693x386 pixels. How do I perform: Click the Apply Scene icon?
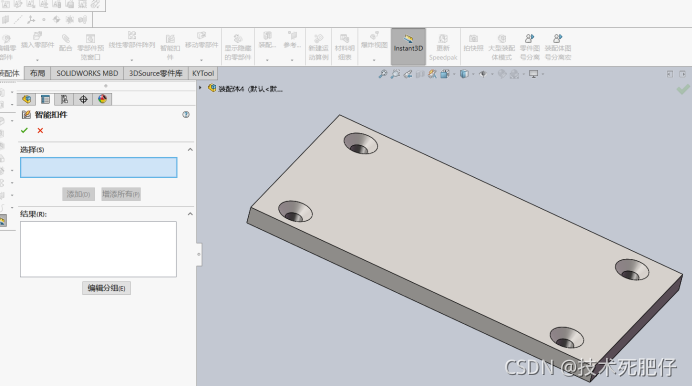pos(514,74)
